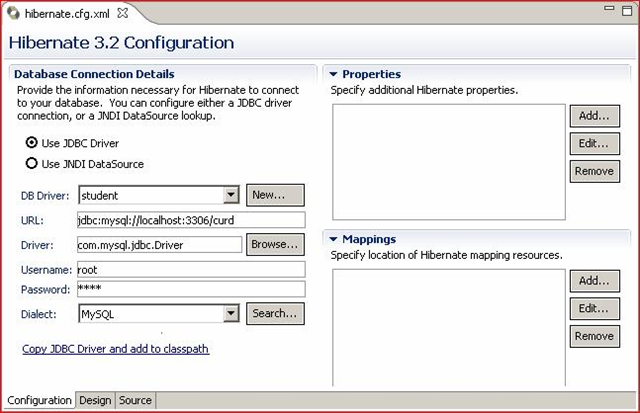Viewport: 640px width, 413px height.
Task: Switch to the Source tab
Action: coord(135,400)
